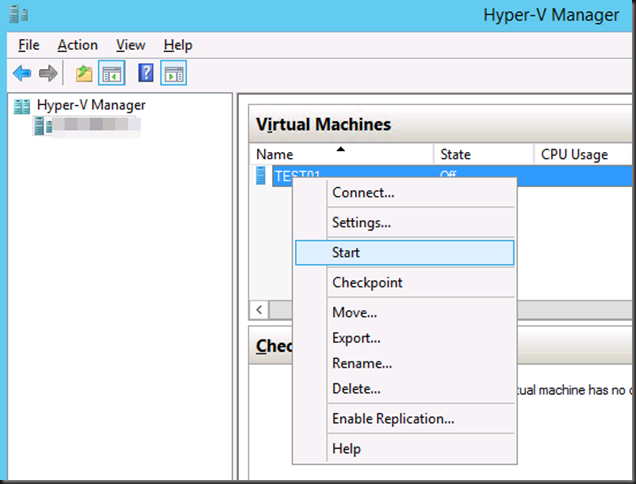
Task: Open the Help menu in menu bar
Action: click(178, 45)
